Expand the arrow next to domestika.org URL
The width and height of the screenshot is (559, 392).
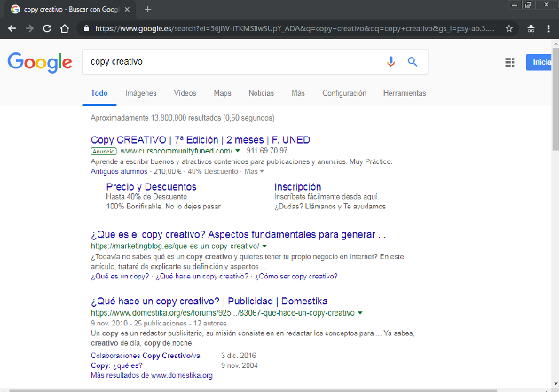(x=360, y=313)
